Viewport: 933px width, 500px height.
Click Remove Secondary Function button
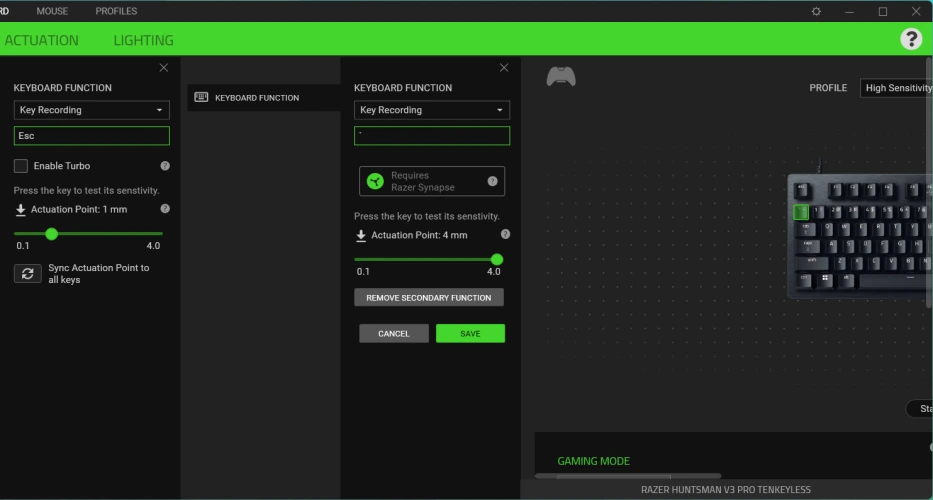coord(429,298)
